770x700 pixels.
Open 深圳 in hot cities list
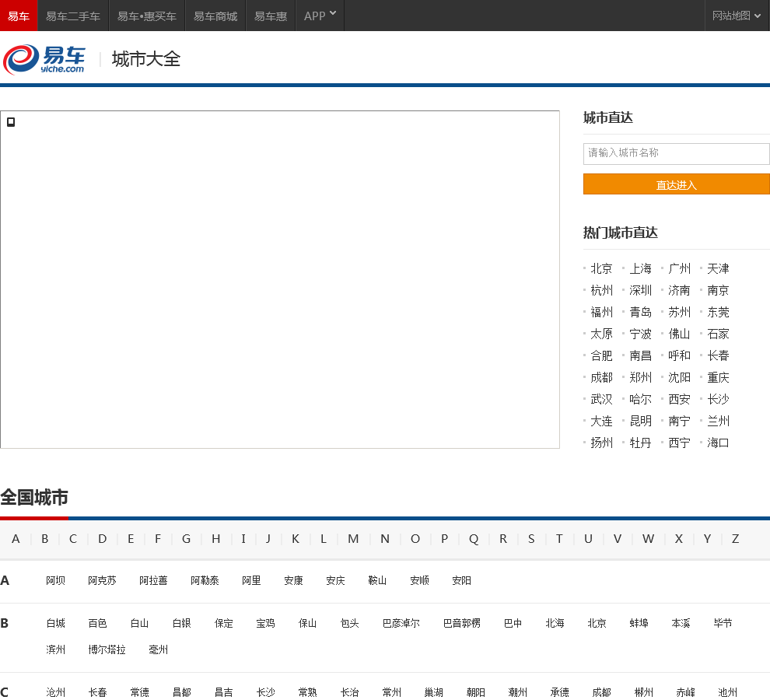[x=640, y=290]
